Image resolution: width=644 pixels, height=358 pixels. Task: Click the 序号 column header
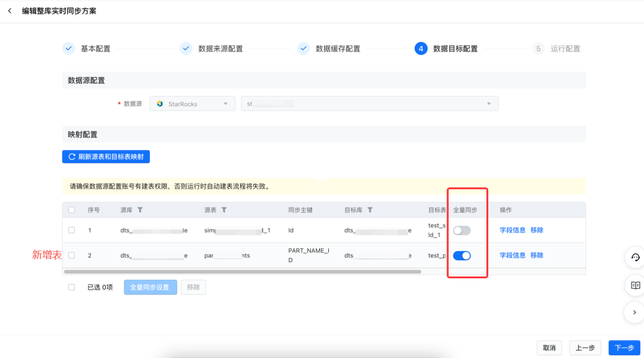94,210
